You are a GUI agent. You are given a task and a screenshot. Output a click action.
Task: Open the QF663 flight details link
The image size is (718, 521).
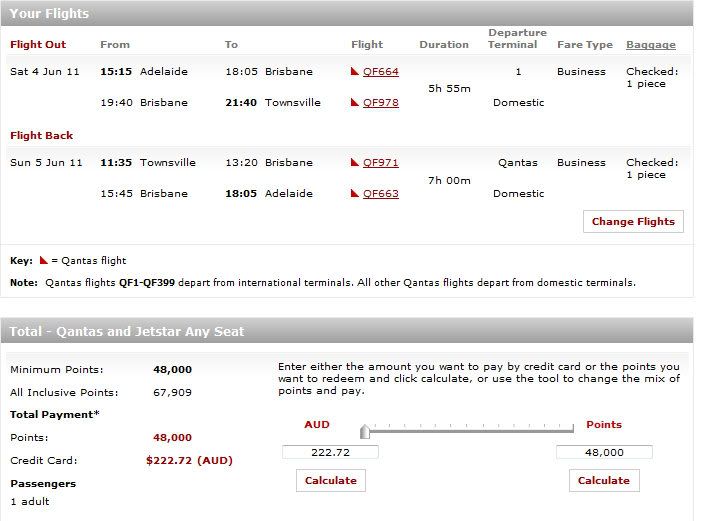point(381,194)
